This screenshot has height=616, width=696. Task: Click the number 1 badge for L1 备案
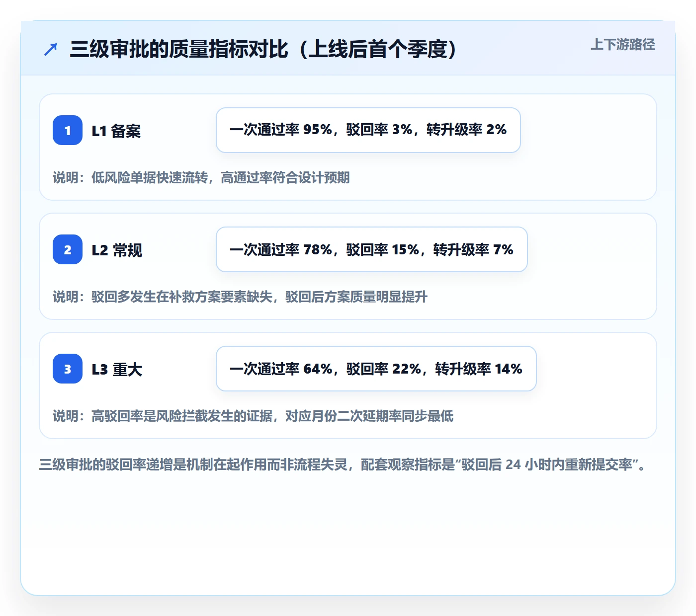68,130
